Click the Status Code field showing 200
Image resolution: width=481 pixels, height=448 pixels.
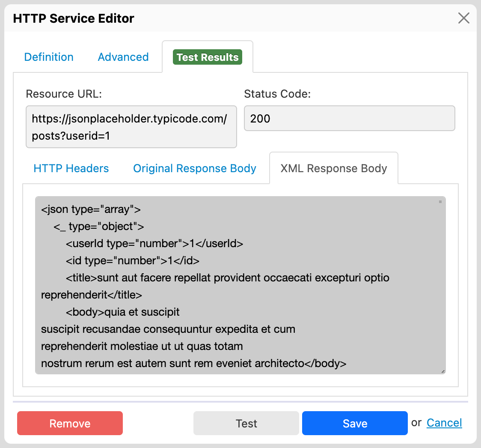pos(349,118)
